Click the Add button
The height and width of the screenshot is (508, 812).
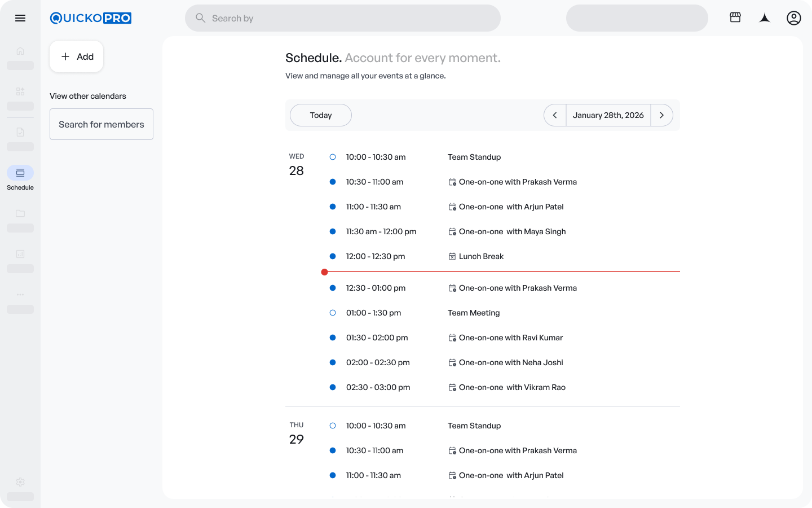click(77, 56)
